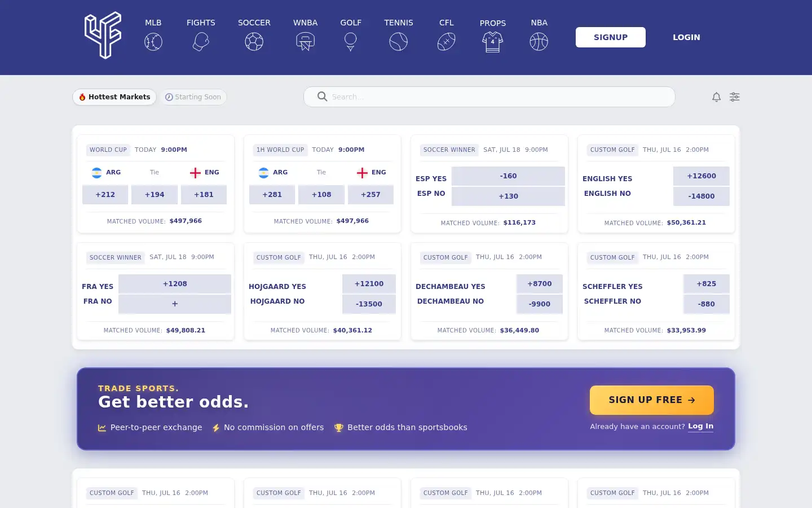Pick HOJGAARD YES odds +12100
This screenshot has height=508, width=812.
point(369,284)
